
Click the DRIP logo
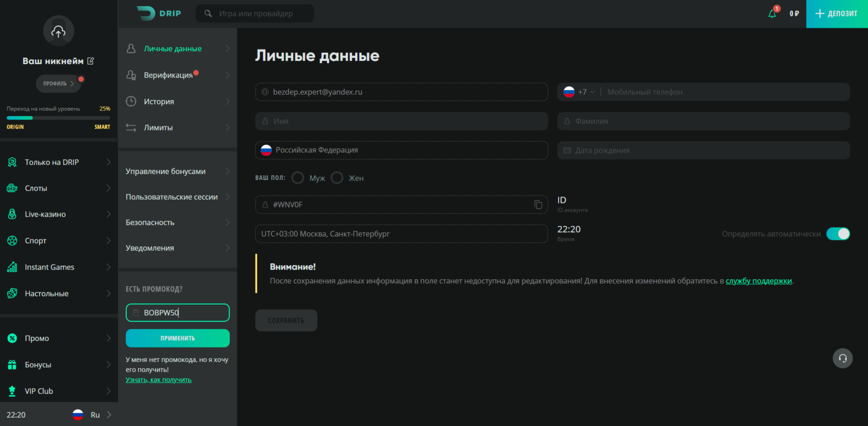(159, 14)
